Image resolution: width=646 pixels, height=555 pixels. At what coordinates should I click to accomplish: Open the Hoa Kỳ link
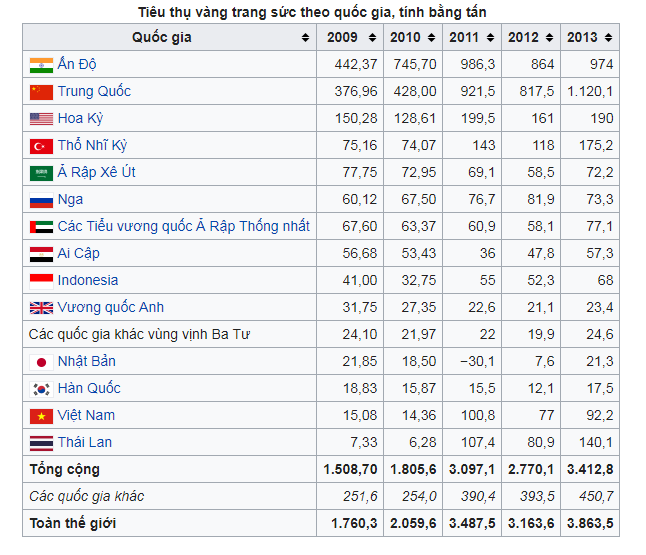80,118
